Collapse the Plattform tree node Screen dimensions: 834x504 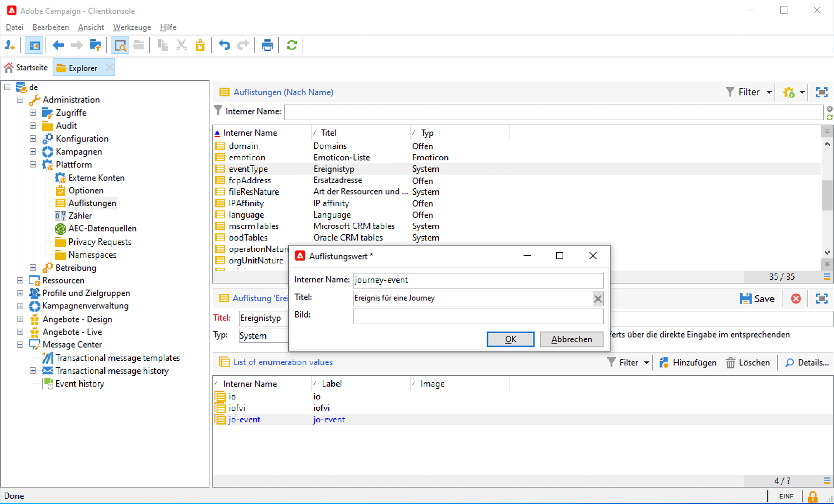tap(33, 165)
